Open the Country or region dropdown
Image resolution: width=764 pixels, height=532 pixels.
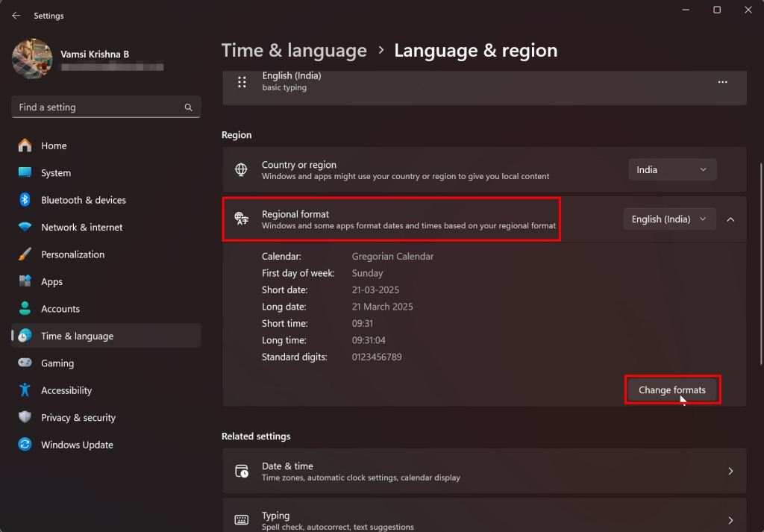tap(672, 169)
